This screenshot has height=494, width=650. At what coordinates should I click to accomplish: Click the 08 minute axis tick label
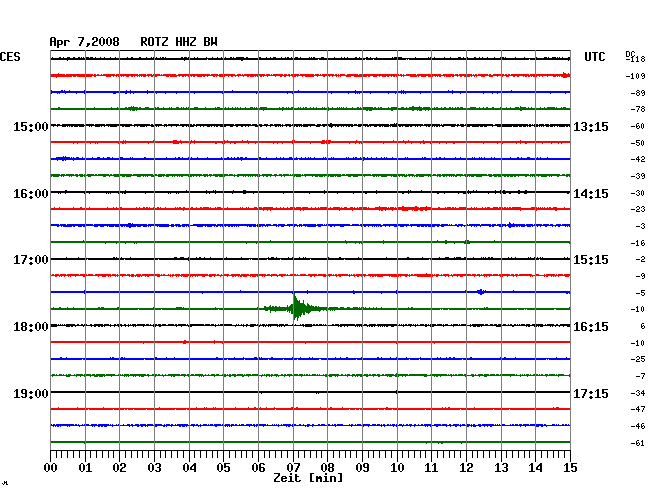tap(327, 467)
